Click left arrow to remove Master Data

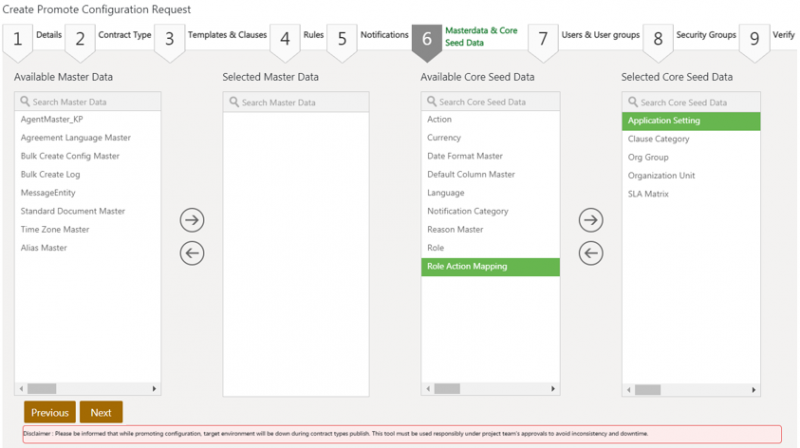click(x=192, y=254)
